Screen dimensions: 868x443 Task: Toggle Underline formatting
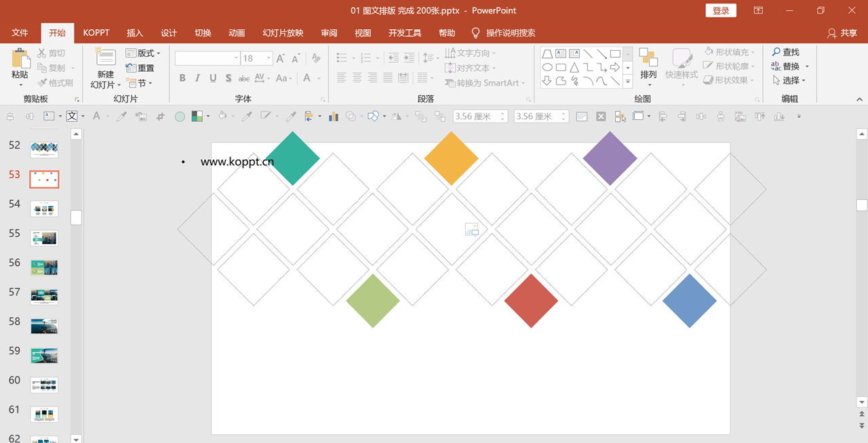[213, 79]
